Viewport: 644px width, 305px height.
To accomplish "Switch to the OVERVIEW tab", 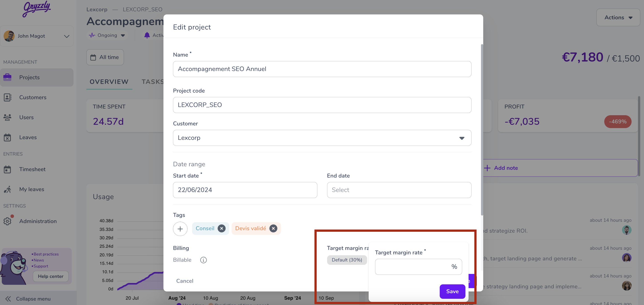I will [x=109, y=82].
